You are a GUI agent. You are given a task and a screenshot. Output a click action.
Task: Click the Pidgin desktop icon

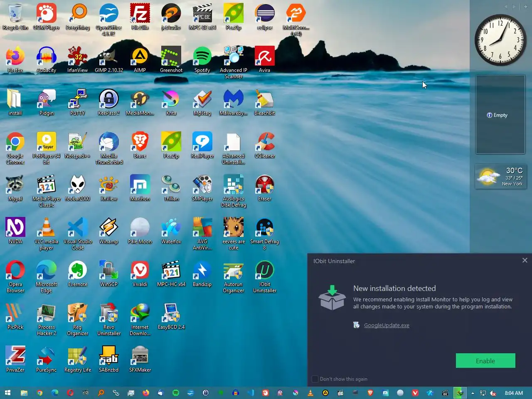click(47, 103)
